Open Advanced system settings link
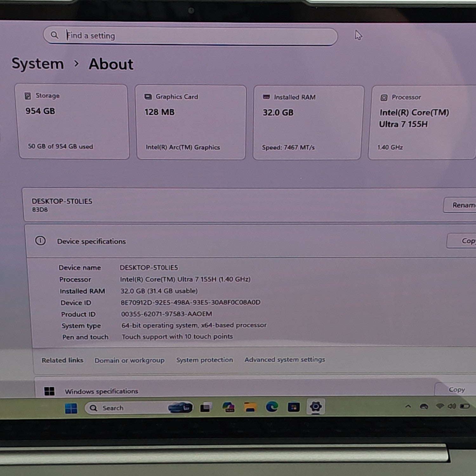Viewport: 476px width, 476px height. pos(285,360)
